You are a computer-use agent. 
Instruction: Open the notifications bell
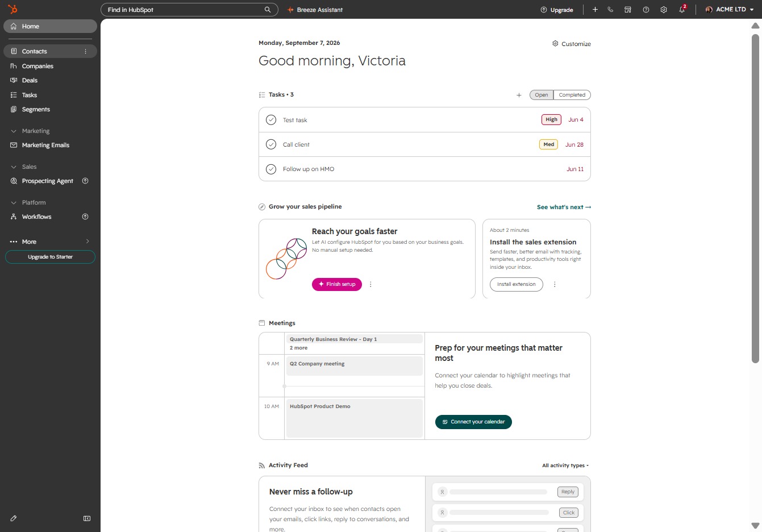(x=682, y=10)
